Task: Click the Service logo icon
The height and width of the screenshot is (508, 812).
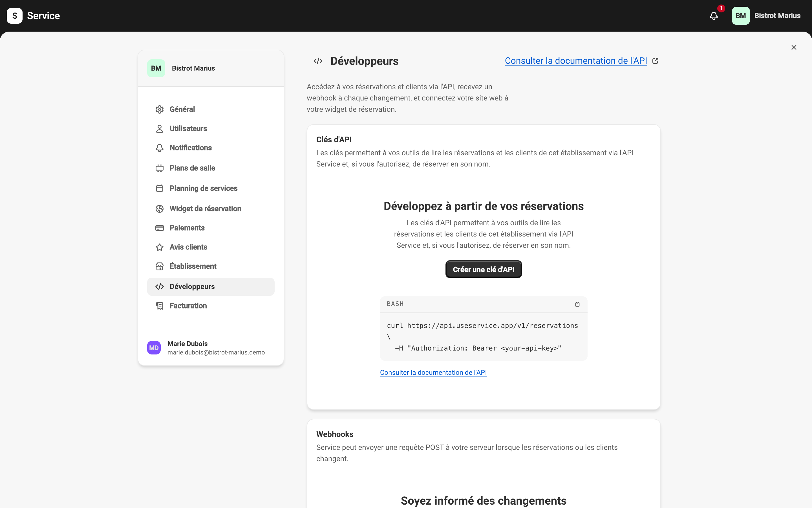Action: (14, 16)
